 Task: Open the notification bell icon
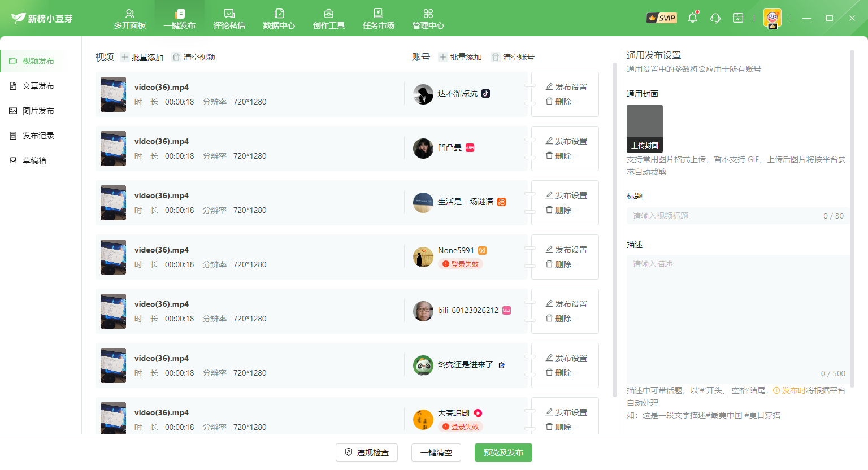(692, 18)
